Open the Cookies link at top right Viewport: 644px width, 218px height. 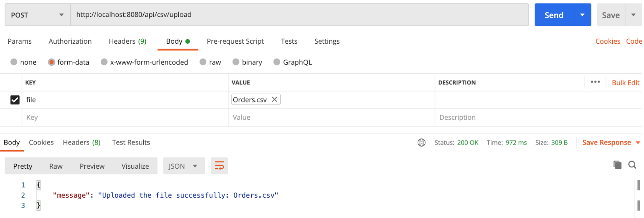[x=608, y=41]
